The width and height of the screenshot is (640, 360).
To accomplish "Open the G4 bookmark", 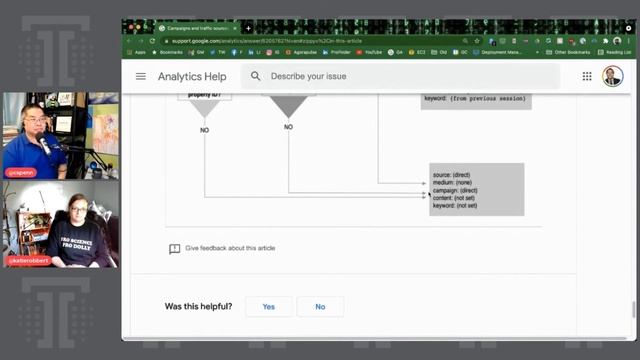I will (x=395, y=52).
